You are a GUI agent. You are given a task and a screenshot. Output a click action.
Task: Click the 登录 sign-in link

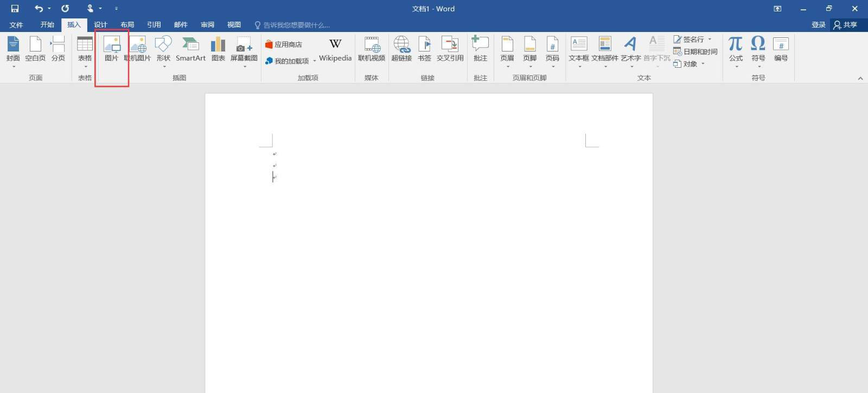(818, 25)
